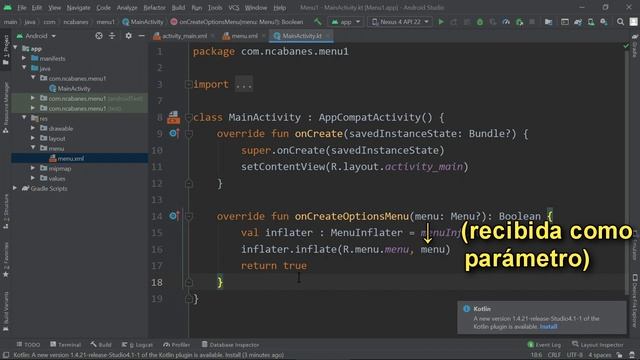This screenshot has height=360, width=640.
Task: Open the Build menu
Action: pyautogui.click(x=178, y=7)
